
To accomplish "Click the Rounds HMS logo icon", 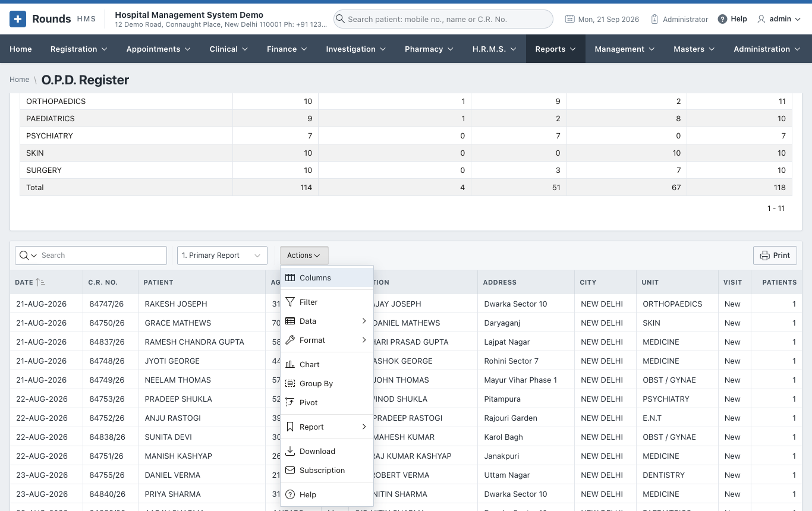I will (x=18, y=19).
